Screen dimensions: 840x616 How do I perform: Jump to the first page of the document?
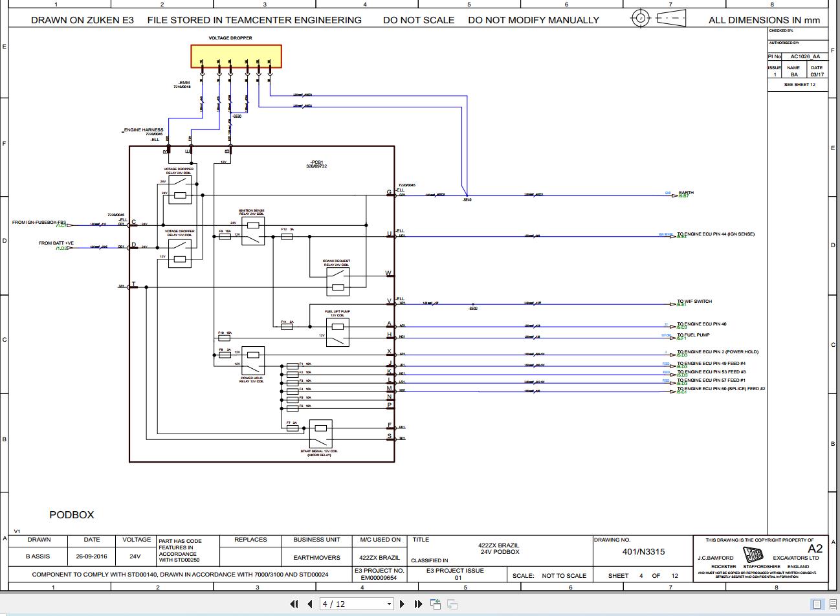pos(293,603)
